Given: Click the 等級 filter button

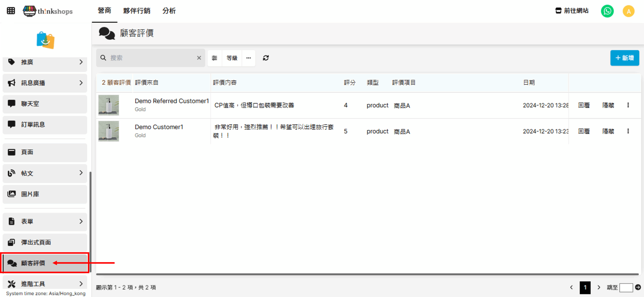Looking at the screenshot, I should tap(232, 58).
